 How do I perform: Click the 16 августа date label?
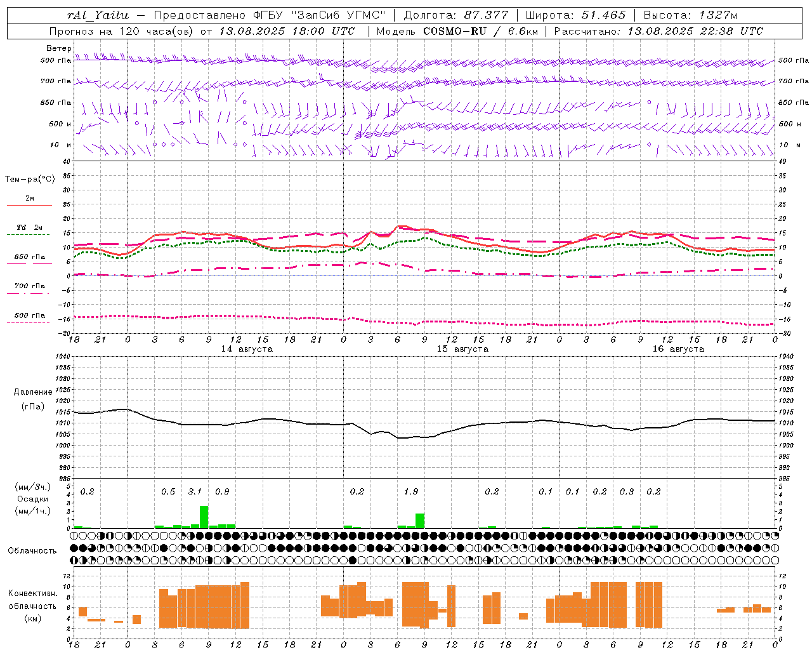[x=678, y=349]
